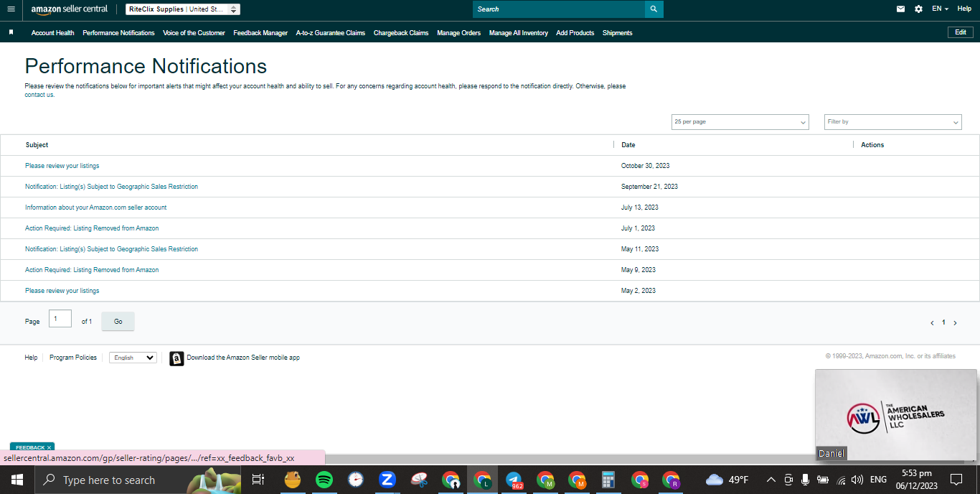Open Shipments menu item
Image resolution: width=980 pixels, height=494 pixels.
[618, 33]
